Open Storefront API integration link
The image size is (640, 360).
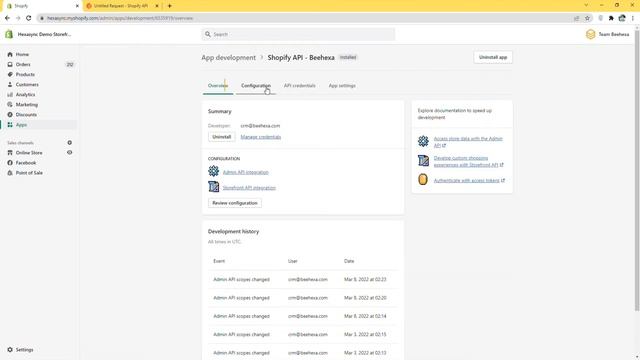click(x=249, y=188)
